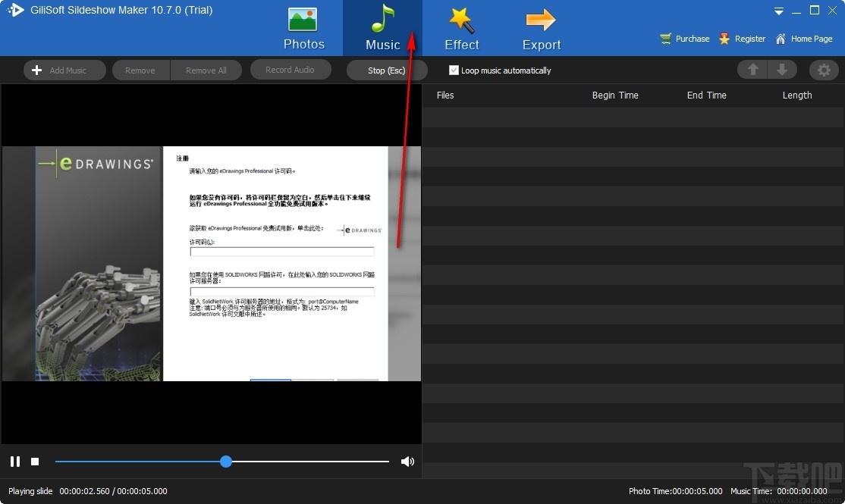Open the Music tab

click(382, 28)
